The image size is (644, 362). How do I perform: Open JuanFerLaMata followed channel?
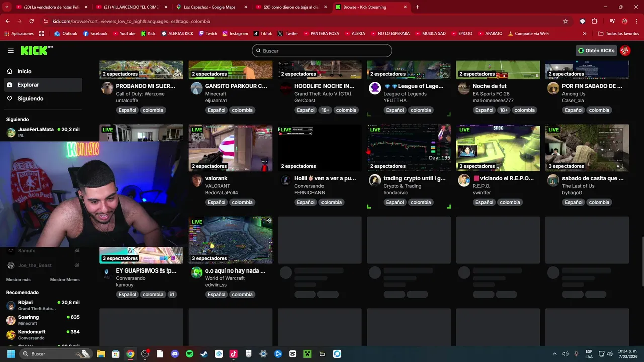click(43, 132)
